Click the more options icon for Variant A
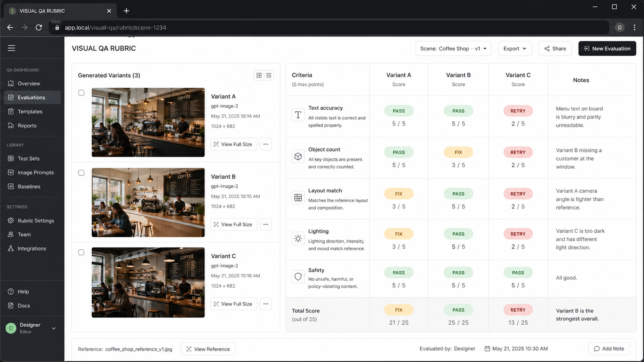 click(x=266, y=144)
